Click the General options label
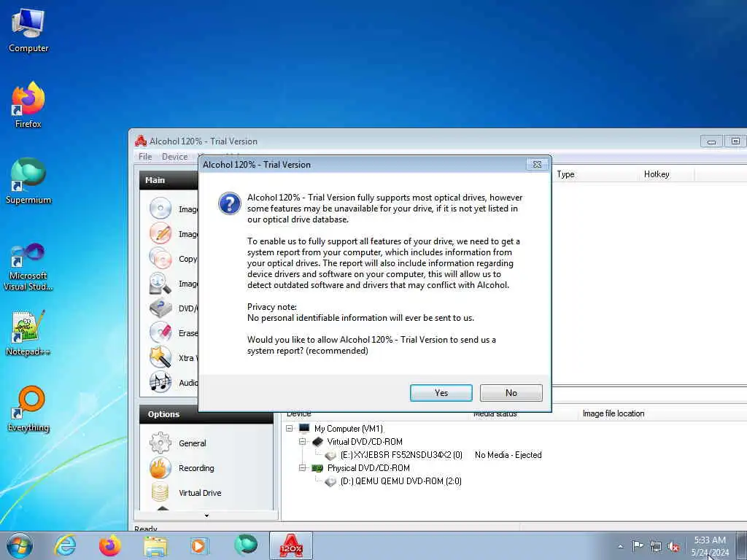 [193, 443]
